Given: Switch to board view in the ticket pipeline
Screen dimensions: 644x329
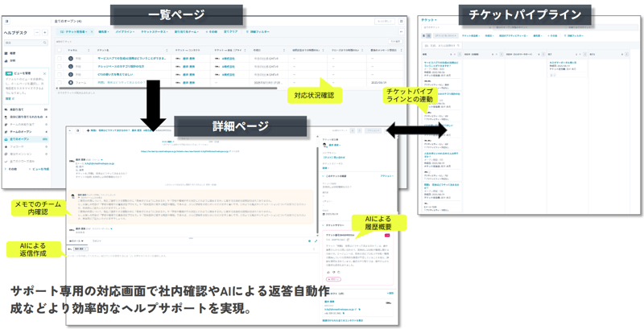Looking at the screenshot, I should point(431,35).
